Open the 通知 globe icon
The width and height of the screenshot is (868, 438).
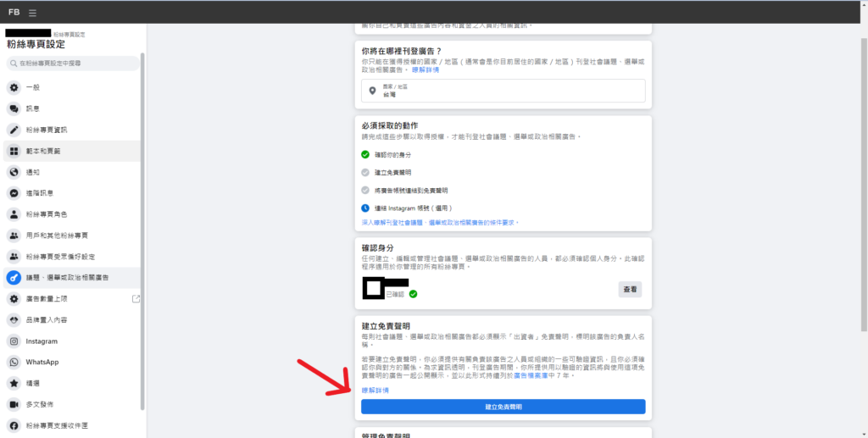pos(14,172)
